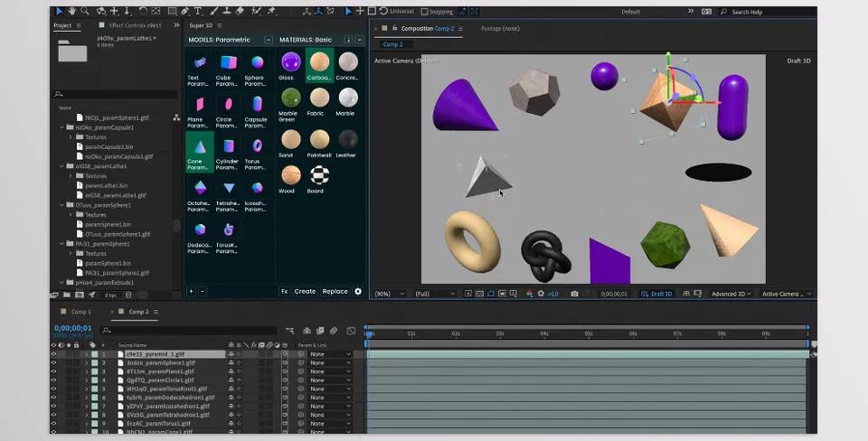This screenshot has width=868, height=441.
Task: Open the (Full) resolution dropdown
Action: (435, 294)
